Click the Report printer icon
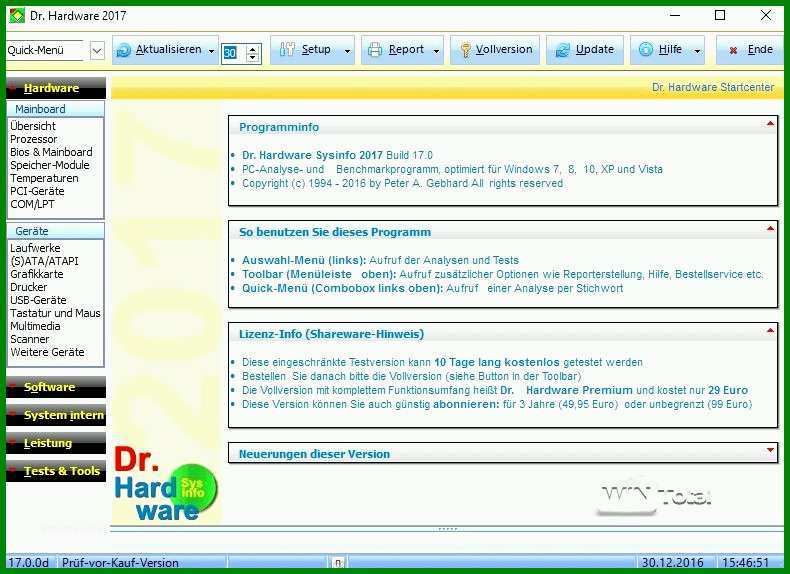 coord(375,49)
